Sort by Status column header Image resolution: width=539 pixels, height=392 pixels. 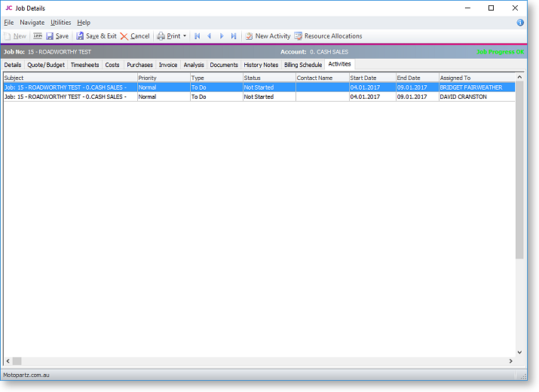(x=269, y=78)
